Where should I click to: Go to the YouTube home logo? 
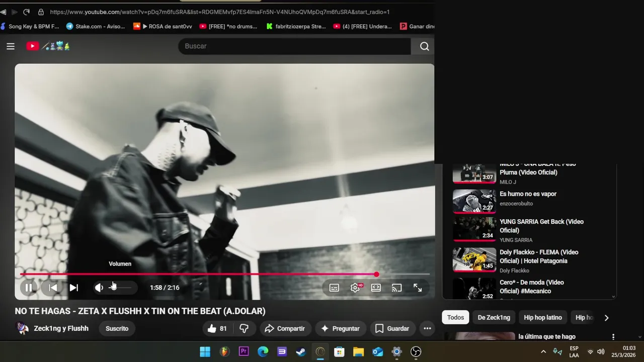[48, 46]
